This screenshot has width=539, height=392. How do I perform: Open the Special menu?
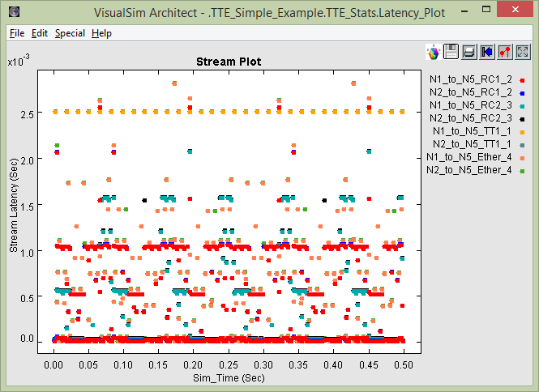70,33
